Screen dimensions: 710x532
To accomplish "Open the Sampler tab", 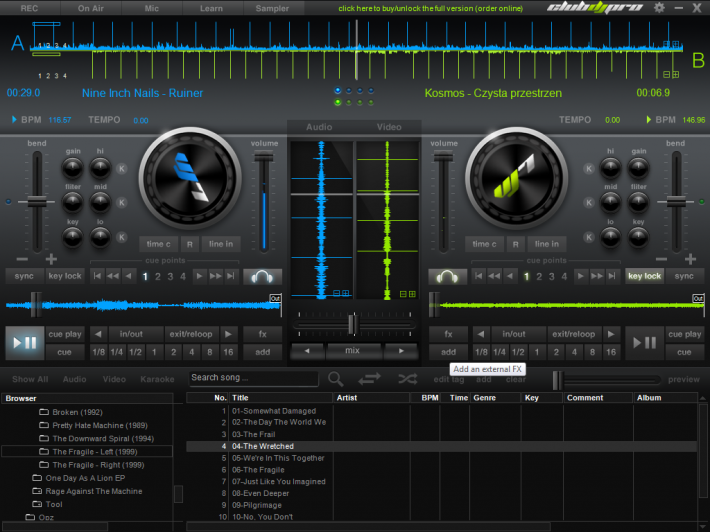I will [x=272, y=8].
